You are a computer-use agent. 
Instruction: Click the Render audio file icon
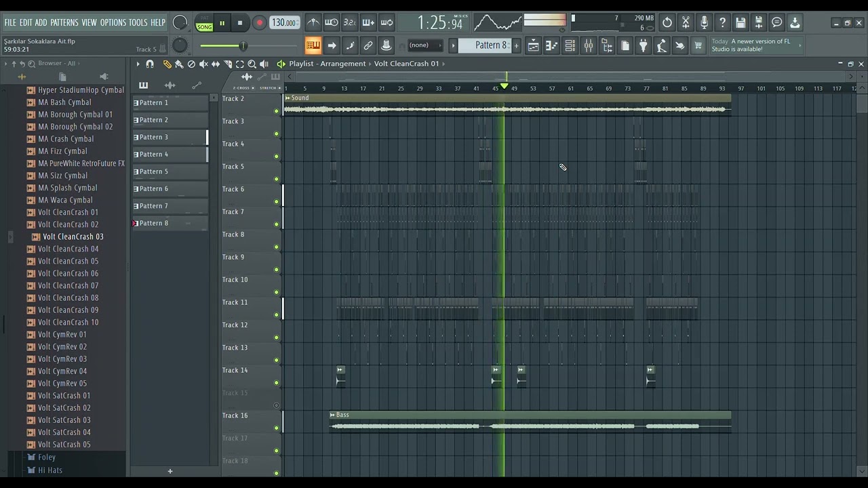pyautogui.click(x=759, y=22)
